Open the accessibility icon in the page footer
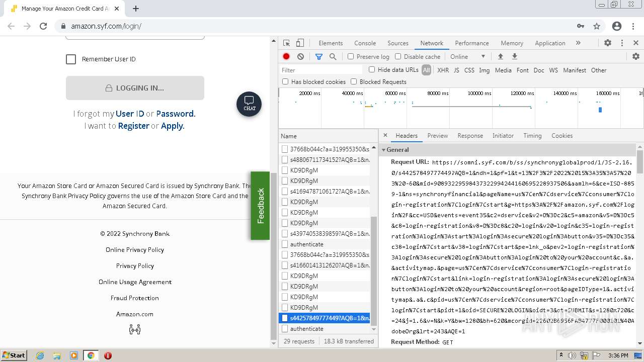Image resolution: width=644 pixels, height=362 pixels. coord(135,330)
